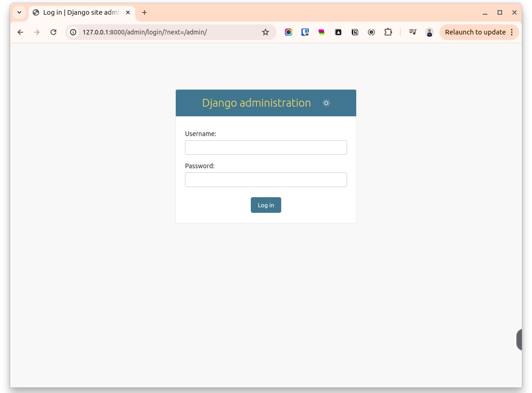532x393 pixels.
Task: Submit the form with Log in button
Action: (x=266, y=205)
